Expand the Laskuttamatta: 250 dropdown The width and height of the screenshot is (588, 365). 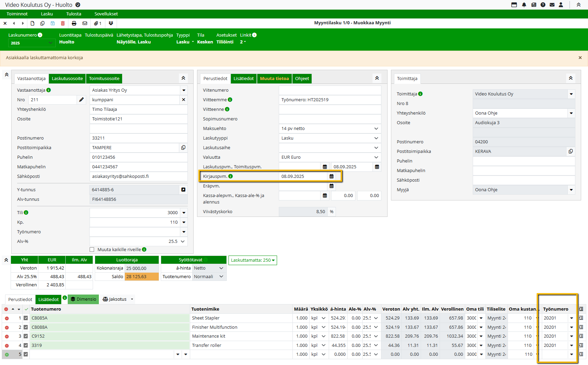tap(252, 260)
